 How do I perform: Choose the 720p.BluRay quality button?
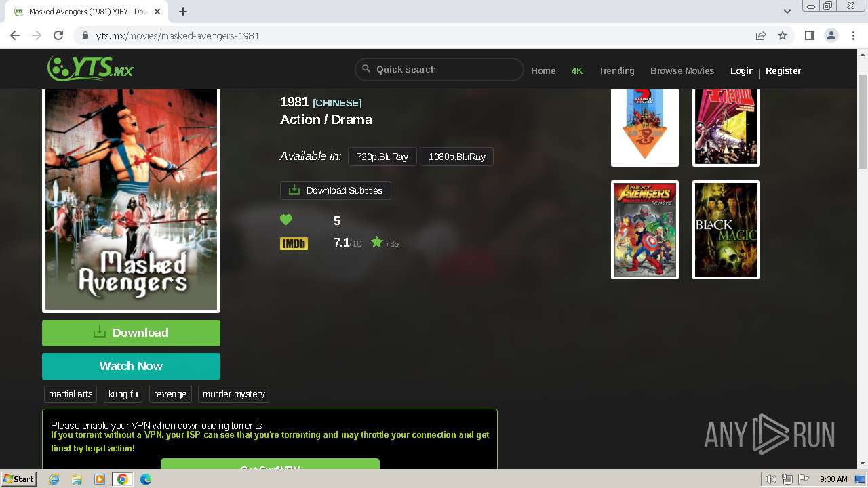click(382, 157)
